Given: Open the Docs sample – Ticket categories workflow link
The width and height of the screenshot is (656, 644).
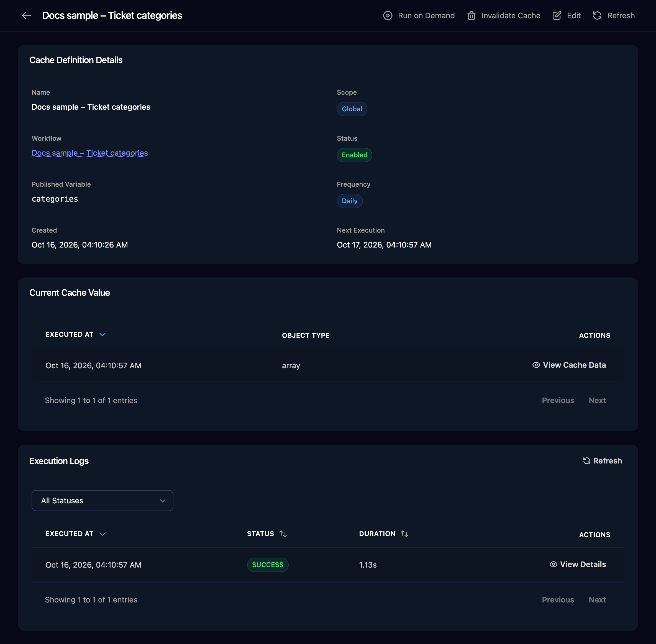Looking at the screenshot, I should [x=90, y=153].
